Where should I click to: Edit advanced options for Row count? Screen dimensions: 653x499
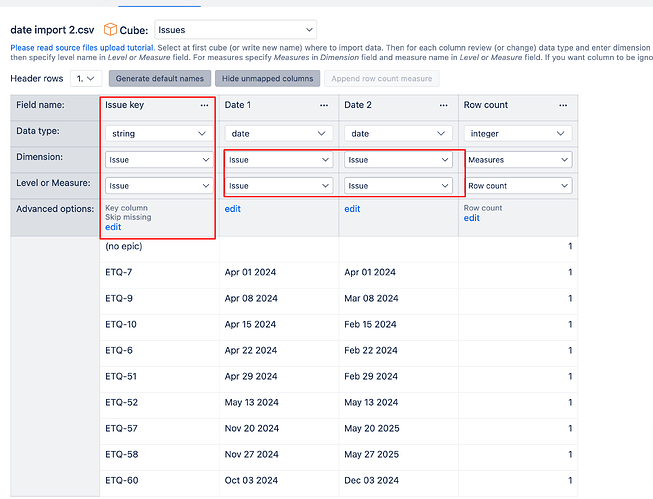click(471, 218)
